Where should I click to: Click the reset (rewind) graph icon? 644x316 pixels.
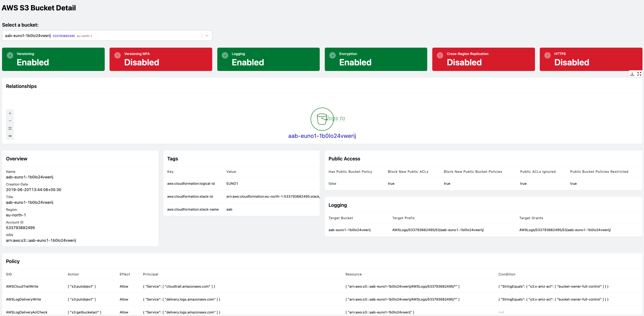[10, 136]
